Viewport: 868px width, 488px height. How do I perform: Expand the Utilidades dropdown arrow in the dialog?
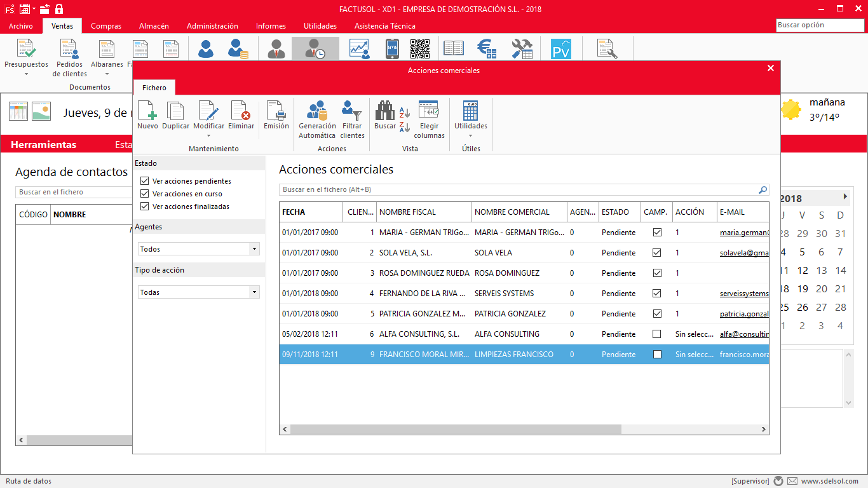471,135
